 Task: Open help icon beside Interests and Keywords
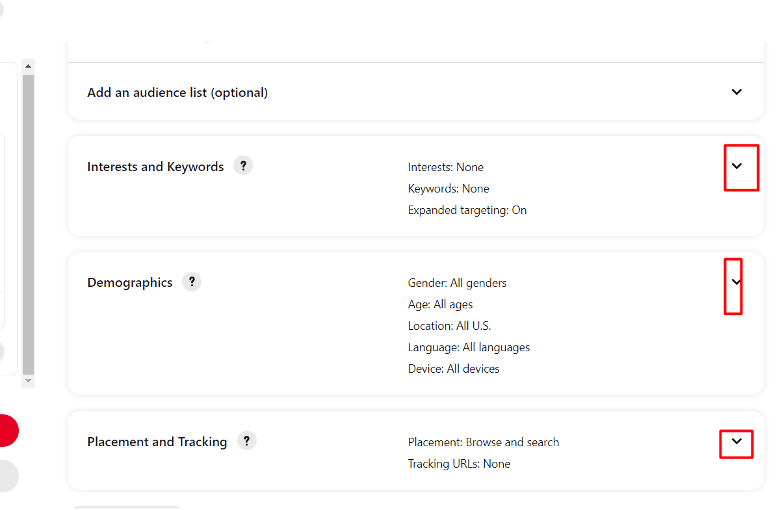243,166
